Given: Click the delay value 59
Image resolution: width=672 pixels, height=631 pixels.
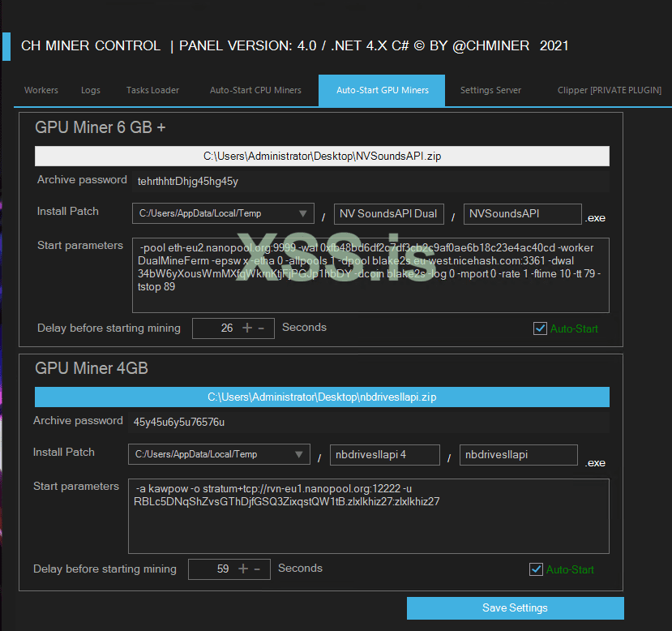Looking at the screenshot, I should 223,569.
